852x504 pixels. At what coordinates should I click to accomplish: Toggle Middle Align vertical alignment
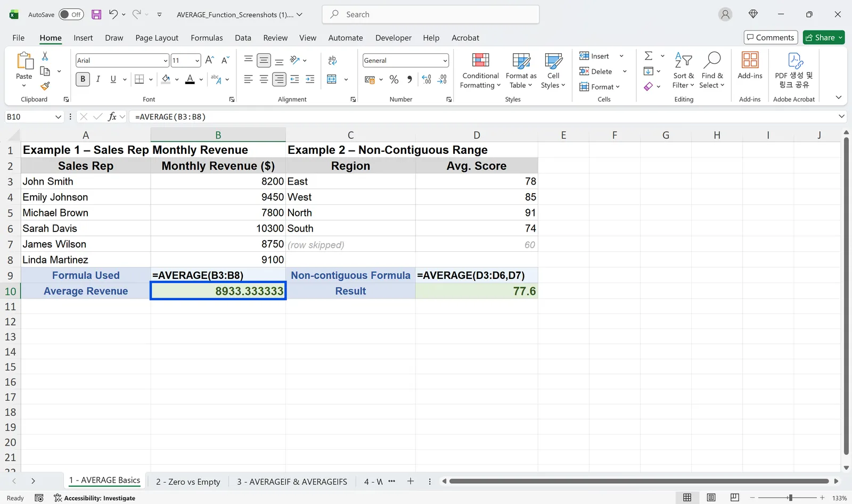pyautogui.click(x=264, y=60)
